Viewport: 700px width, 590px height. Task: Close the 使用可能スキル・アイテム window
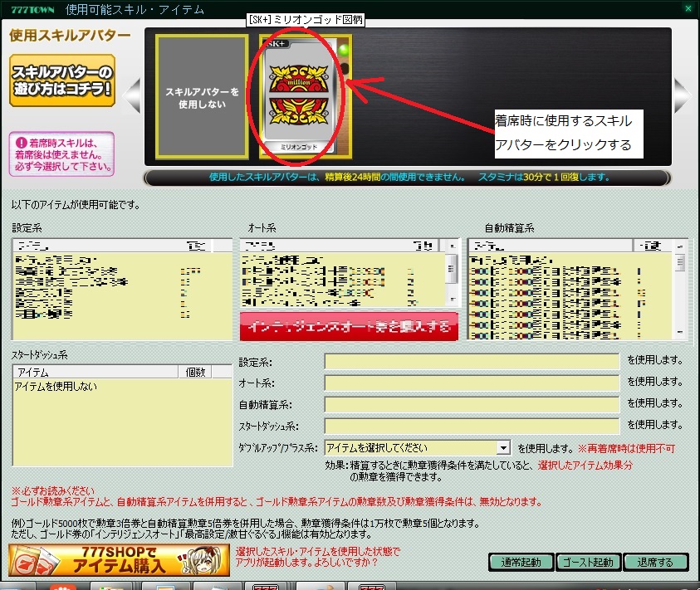coord(688,8)
